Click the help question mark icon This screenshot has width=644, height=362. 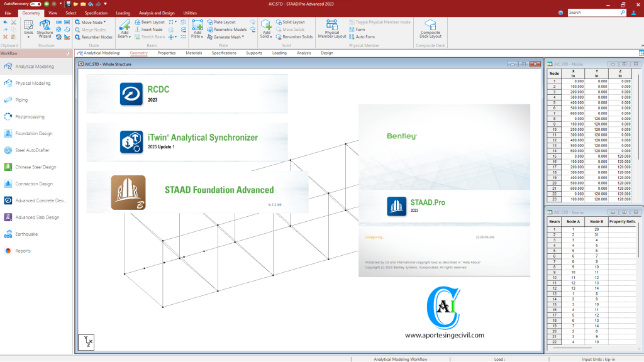point(560,13)
